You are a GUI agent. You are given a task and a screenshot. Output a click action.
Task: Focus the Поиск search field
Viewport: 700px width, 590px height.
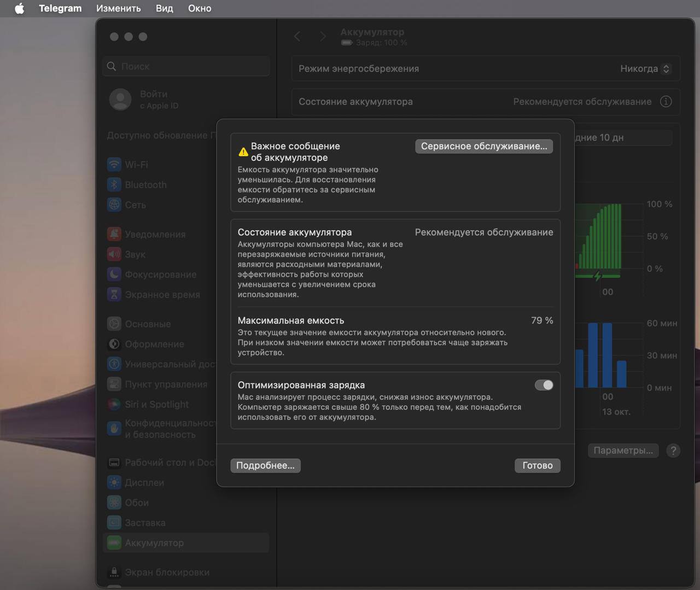click(186, 66)
